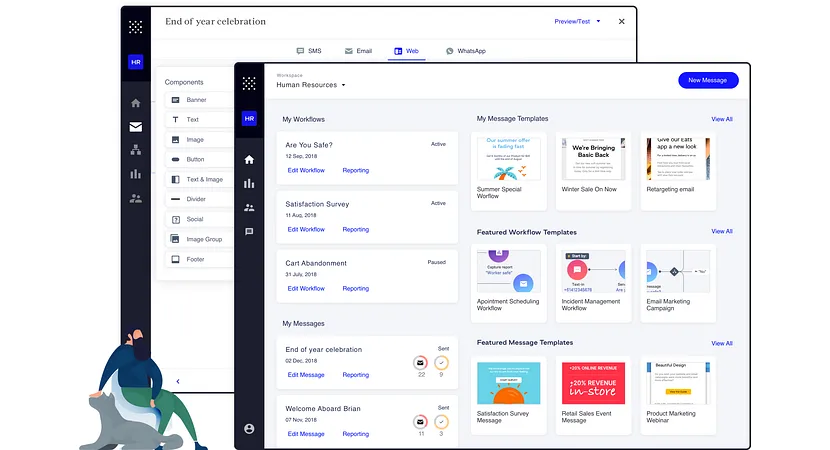
Task: Select the envelope messages icon in back window
Action: (x=136, y=127)
